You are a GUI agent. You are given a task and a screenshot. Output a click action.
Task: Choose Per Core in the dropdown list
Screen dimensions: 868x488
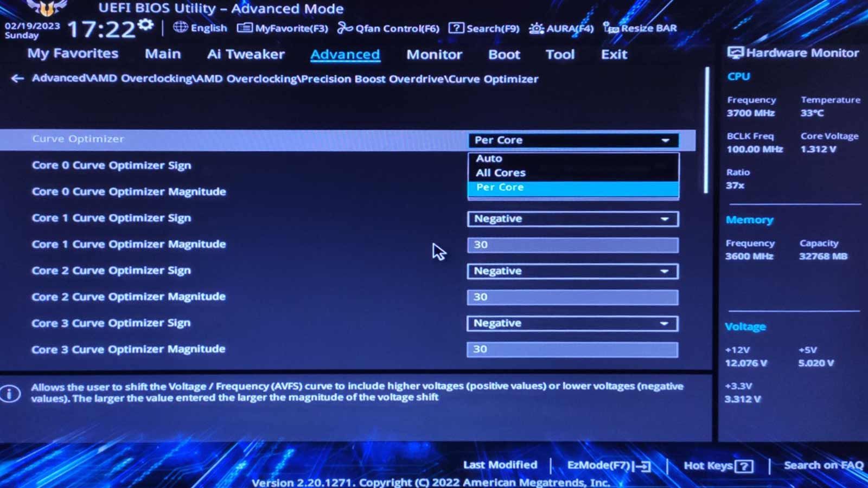pyautogui.click(x=573, y=188)
